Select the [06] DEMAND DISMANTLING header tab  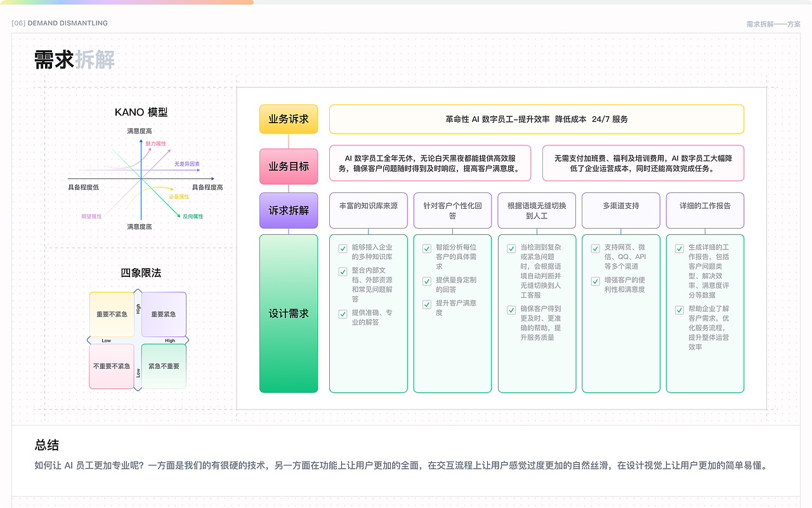click(x=58, y=23)
